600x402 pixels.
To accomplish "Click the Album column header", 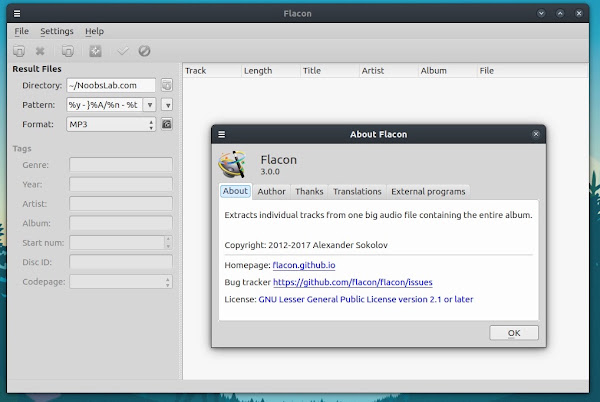I will [x=448, y=71].
